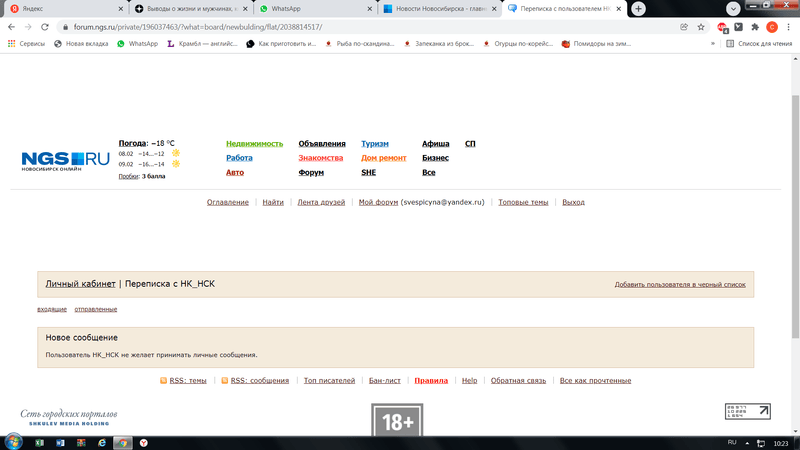Viewport: 800px width, 450px height.
Task: Open Обратная связь feedback
Action: pos(518,381)
